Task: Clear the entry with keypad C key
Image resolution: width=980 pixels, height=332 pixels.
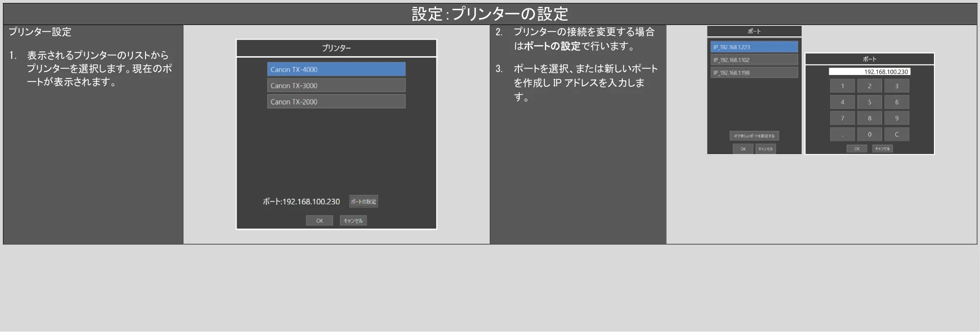Action: 897,134
